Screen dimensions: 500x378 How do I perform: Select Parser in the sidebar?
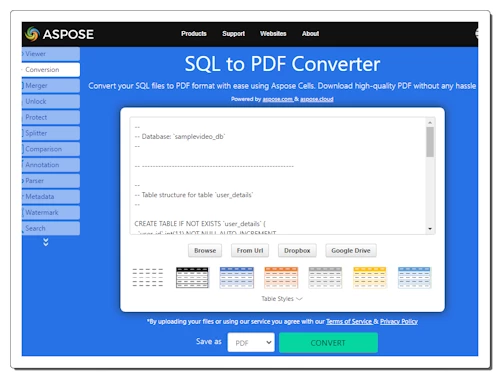pos(51,181)
